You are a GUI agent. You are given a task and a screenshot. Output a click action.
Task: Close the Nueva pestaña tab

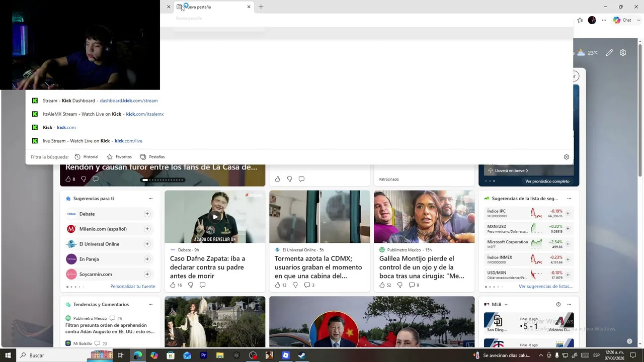(249, 7)
